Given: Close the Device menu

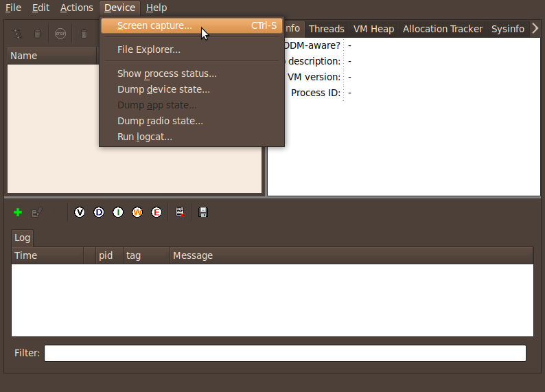Looking at the screenshot, I should 119,8.
